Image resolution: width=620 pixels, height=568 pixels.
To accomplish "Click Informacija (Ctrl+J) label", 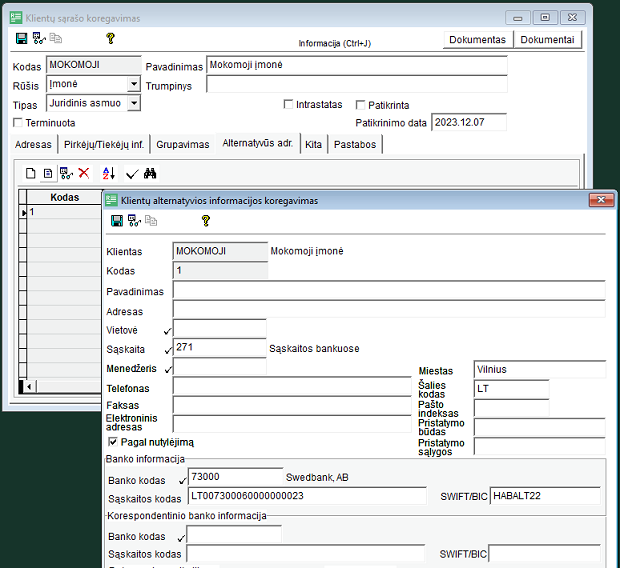I will (335, 43).
